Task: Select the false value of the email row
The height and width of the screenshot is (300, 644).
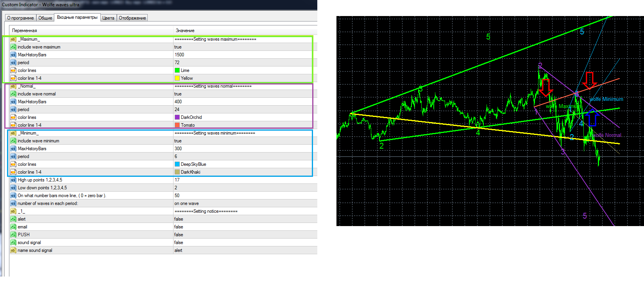Action: [179, 227]
